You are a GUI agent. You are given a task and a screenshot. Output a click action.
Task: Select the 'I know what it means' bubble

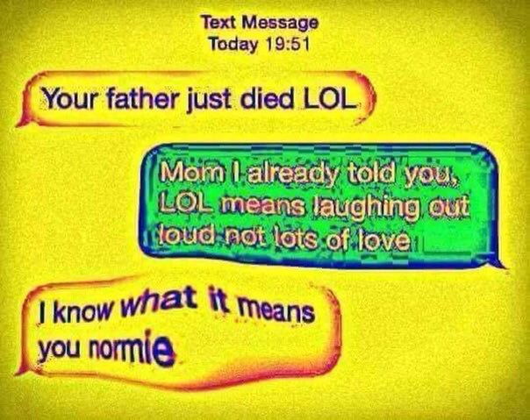tap(178, 331)
